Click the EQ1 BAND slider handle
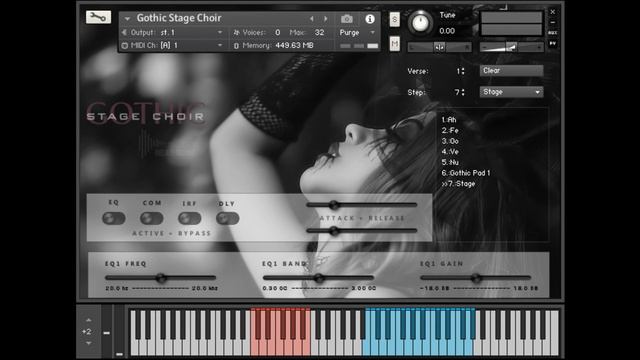Screen dimensions: 640x360 coord(319,278)
